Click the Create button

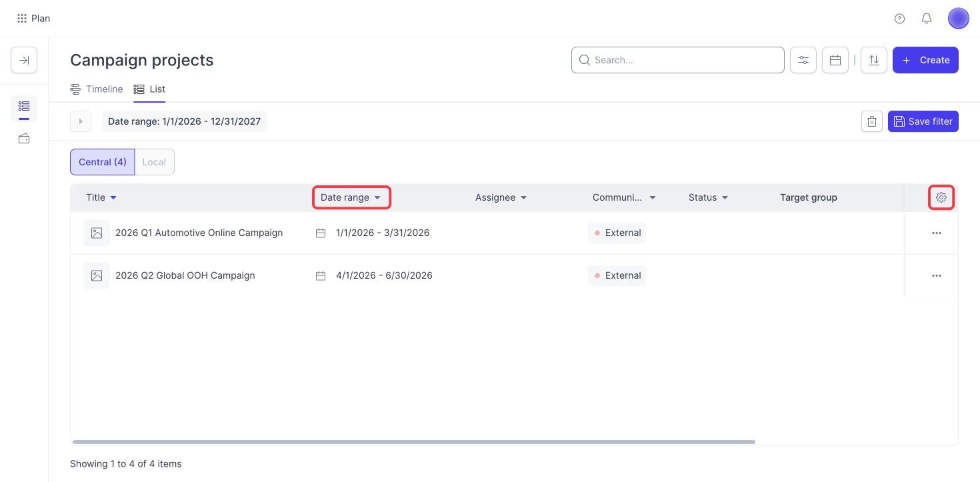click(925, 60)
